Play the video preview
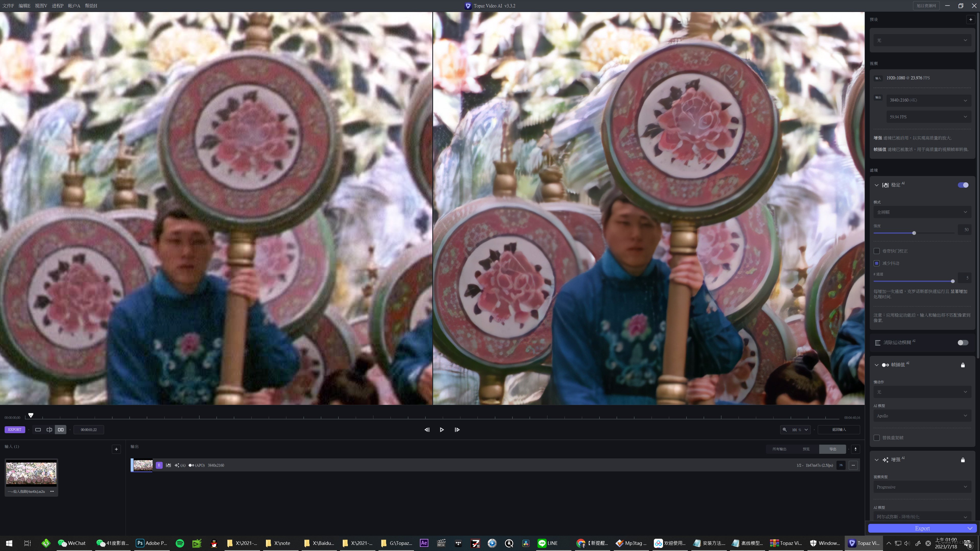 (442, 430)
